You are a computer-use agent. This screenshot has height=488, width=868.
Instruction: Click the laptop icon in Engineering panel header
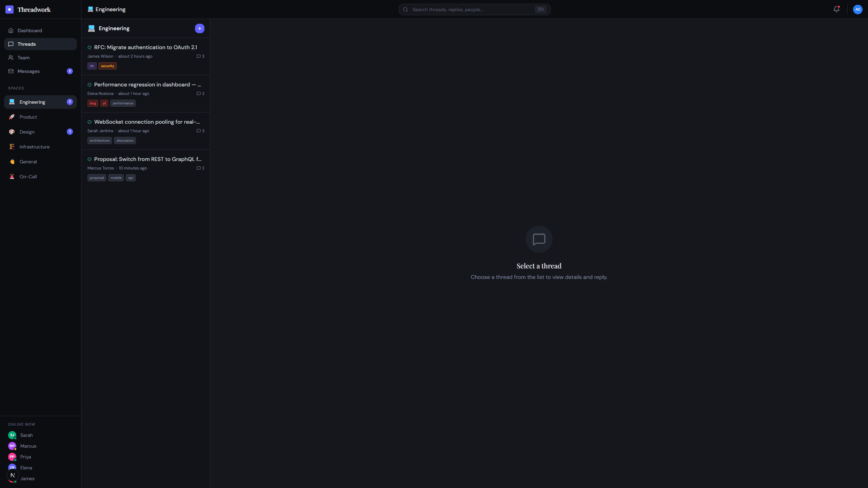(x=91, y=28)
